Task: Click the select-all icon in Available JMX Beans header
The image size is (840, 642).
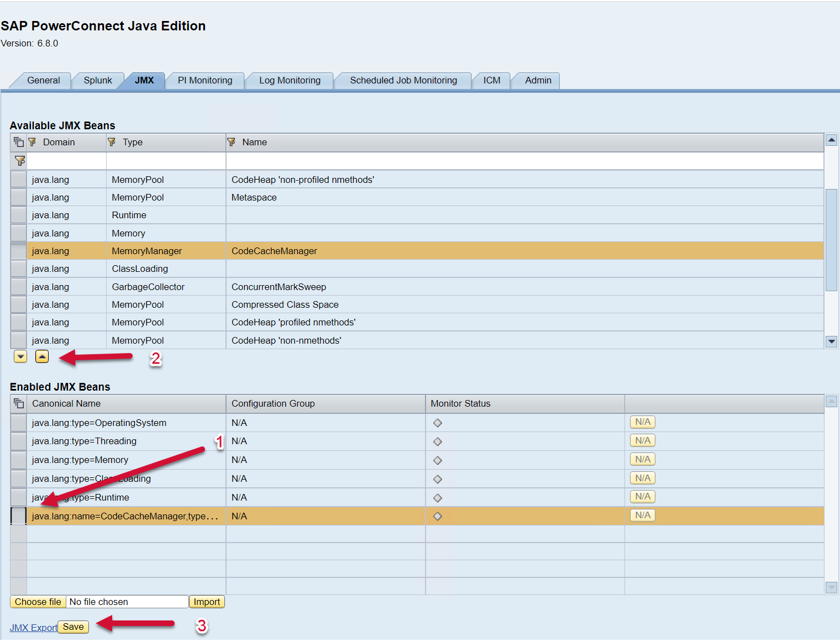Action: coord(19,142)
